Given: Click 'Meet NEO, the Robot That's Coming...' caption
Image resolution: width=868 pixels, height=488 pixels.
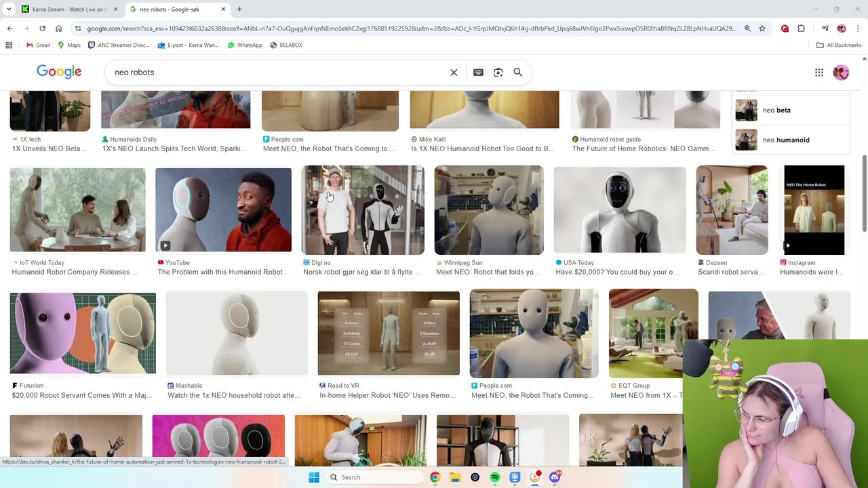Looking at the screenshot, I should tap(533, 395).
